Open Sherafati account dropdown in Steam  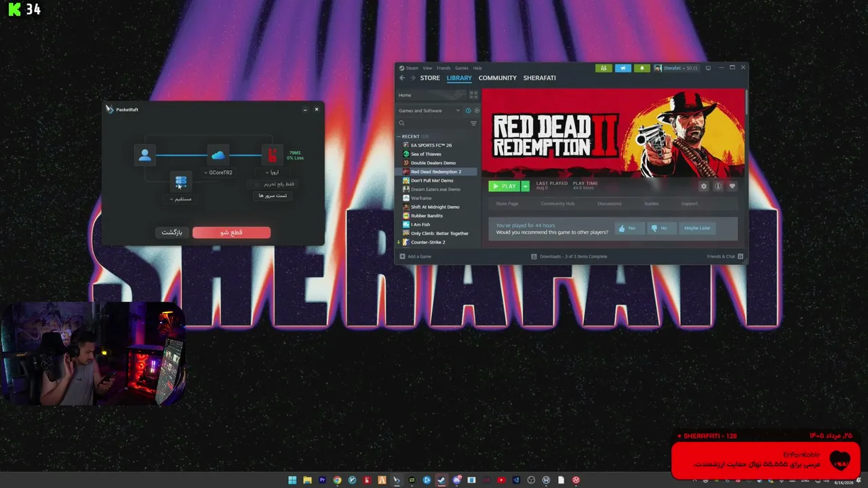pyautogui.click(x=676, y=68)
